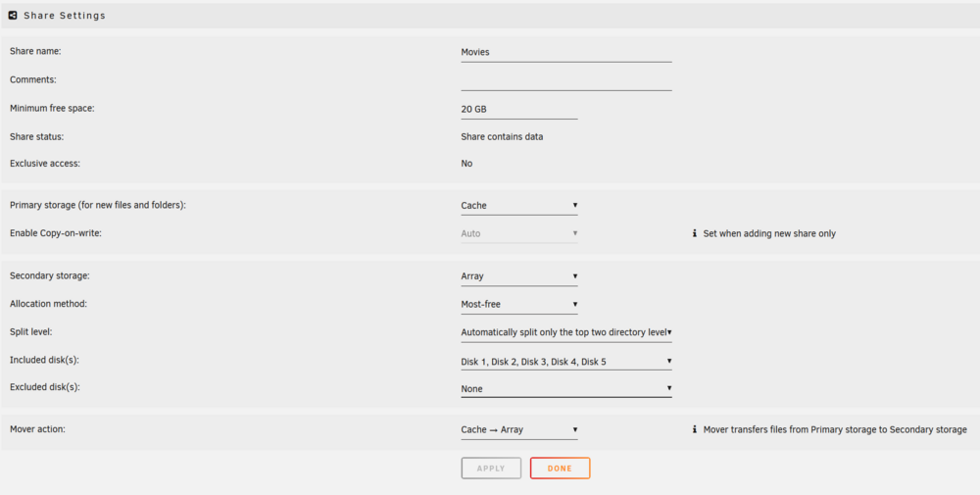The height and width of the screenshot is (495, 980).
Task: Click the Share Settings header icon
Action: click(13, 16)
